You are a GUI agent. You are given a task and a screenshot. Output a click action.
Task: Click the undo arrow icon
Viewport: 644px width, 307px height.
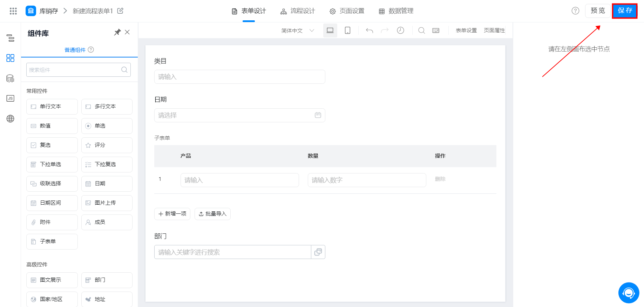[369, 30]
